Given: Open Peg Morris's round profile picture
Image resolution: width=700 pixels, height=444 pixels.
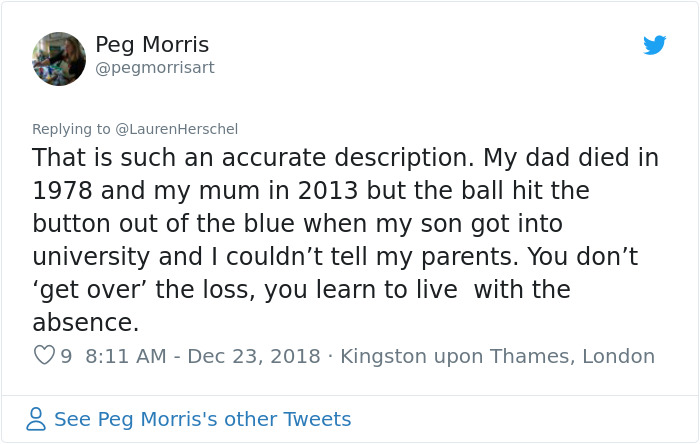Looking at the screenshot, I should 59,59.
